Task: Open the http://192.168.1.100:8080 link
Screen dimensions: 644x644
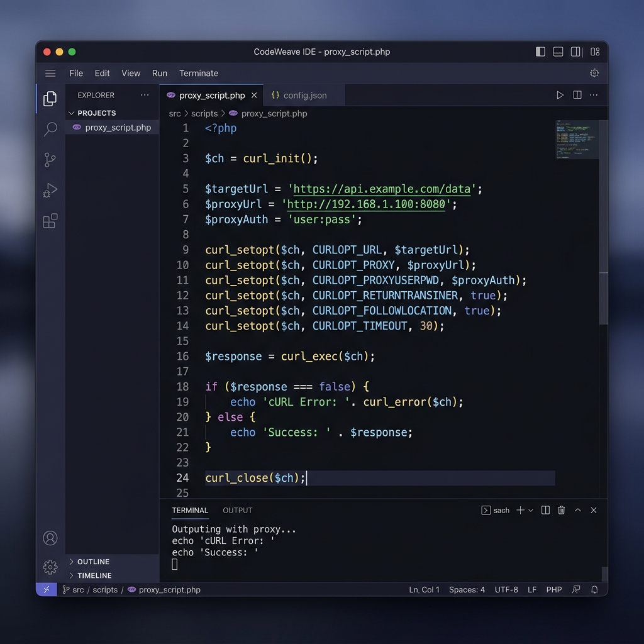Action: tap(366, 204)
